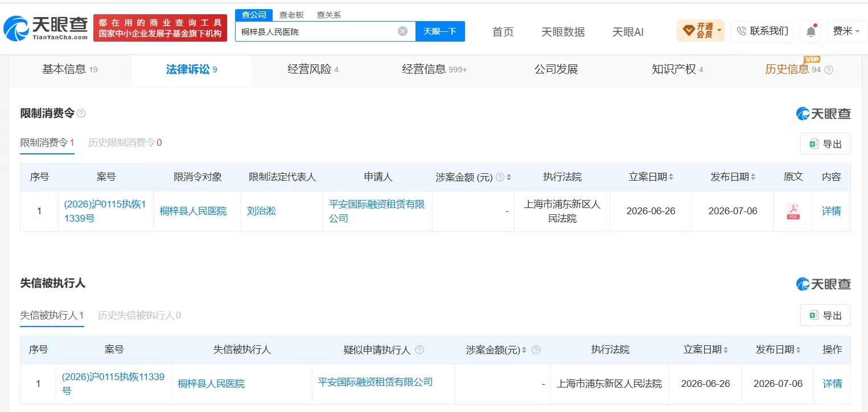Open 详情 for the 失信被执行人 row
Image resolution: width=868 pixels, height=412 pixels.
point(832,384)
